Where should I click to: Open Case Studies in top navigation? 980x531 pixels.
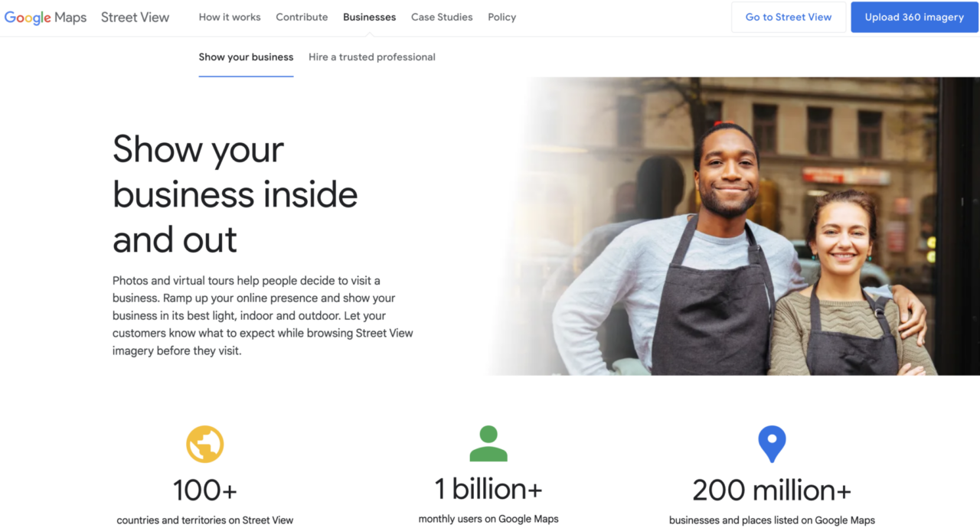click(442, 17)
